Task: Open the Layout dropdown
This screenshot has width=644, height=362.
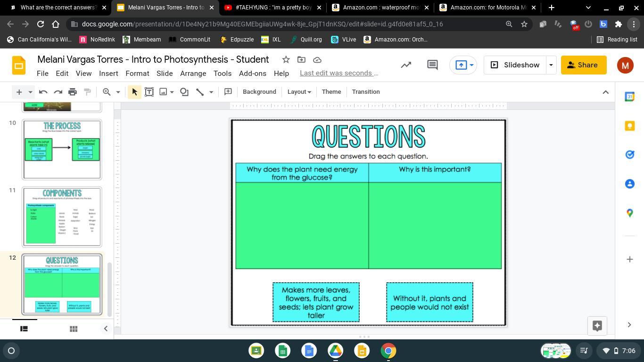Action: click(299, 92)
